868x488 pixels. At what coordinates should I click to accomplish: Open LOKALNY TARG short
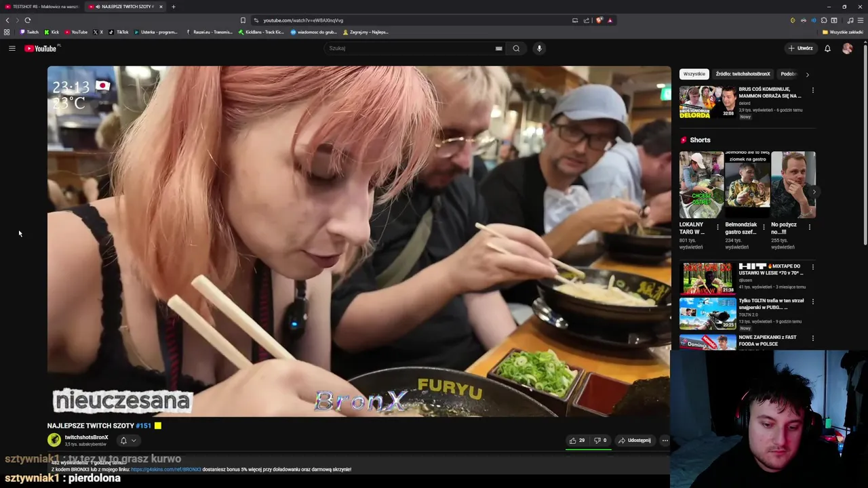(701, 184)
